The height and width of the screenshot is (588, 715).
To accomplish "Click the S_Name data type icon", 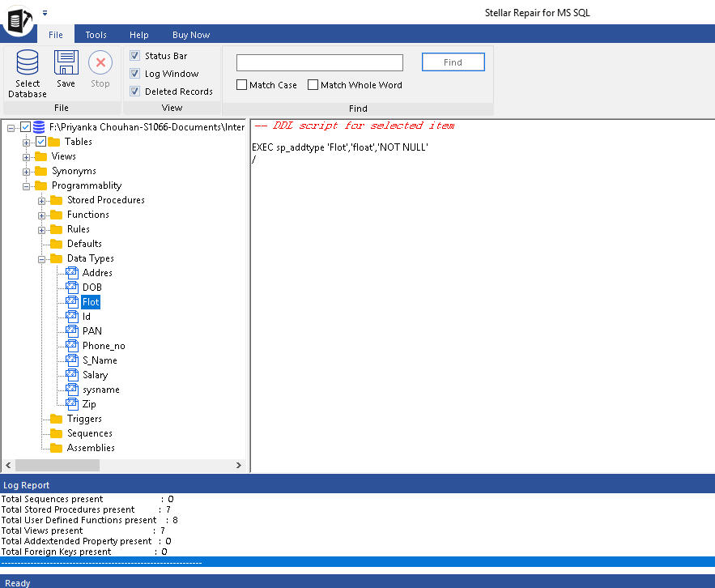I will tap(72, 360).
